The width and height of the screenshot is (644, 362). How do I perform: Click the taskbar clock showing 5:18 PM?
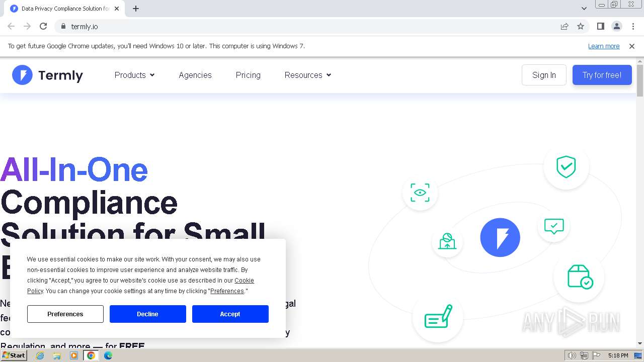618,355
